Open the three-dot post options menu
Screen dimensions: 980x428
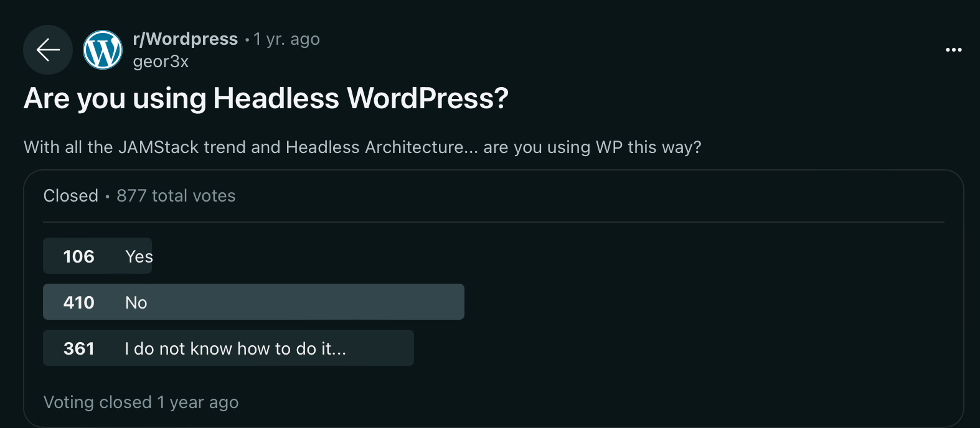(x=953, y=50)
